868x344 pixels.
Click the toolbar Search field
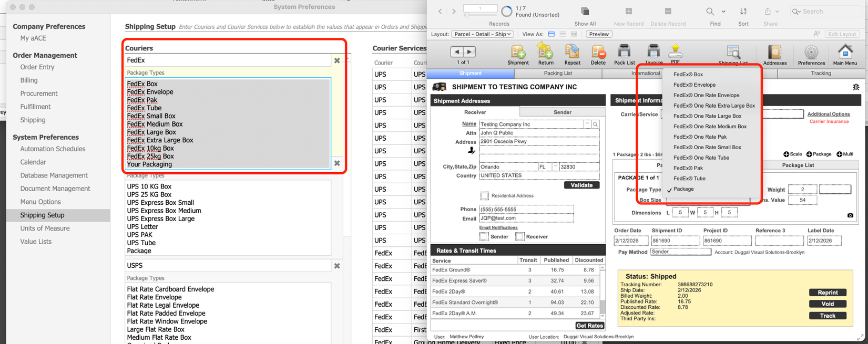[825, 12]
